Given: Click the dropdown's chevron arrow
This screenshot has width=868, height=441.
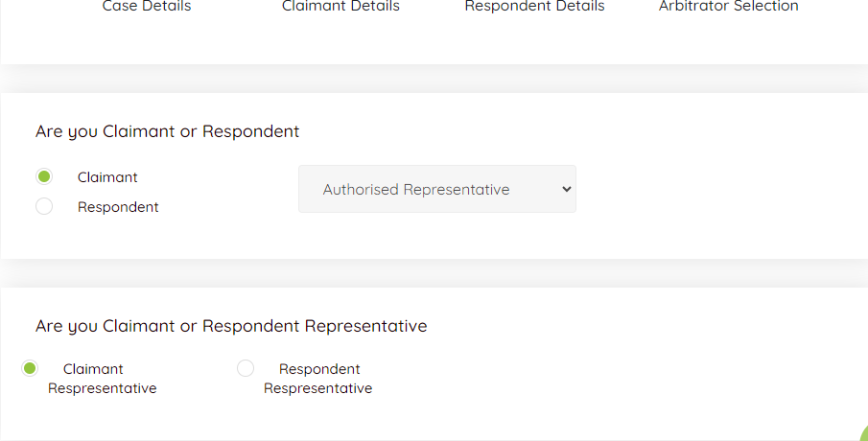Looking at the screenshot, I should (566, 189).
